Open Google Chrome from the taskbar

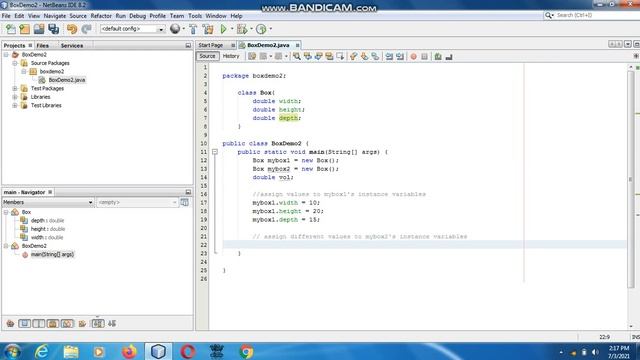[x=246, y=351]
